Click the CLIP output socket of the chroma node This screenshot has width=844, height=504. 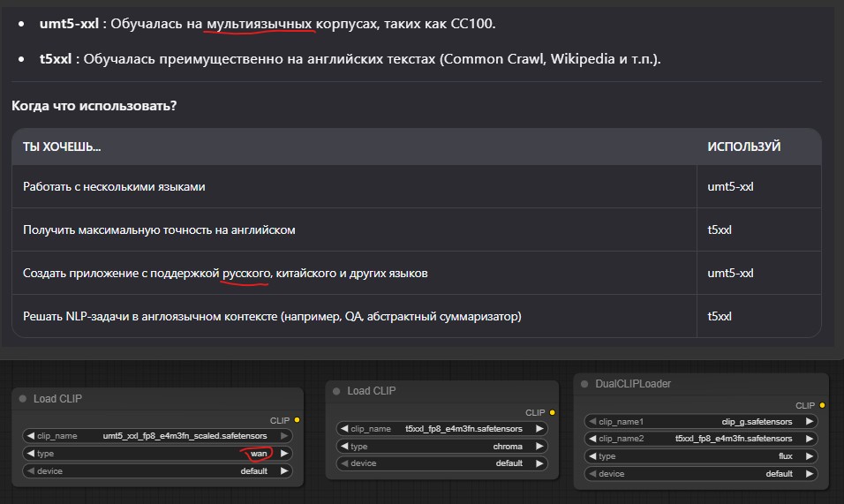pos(553,412)
